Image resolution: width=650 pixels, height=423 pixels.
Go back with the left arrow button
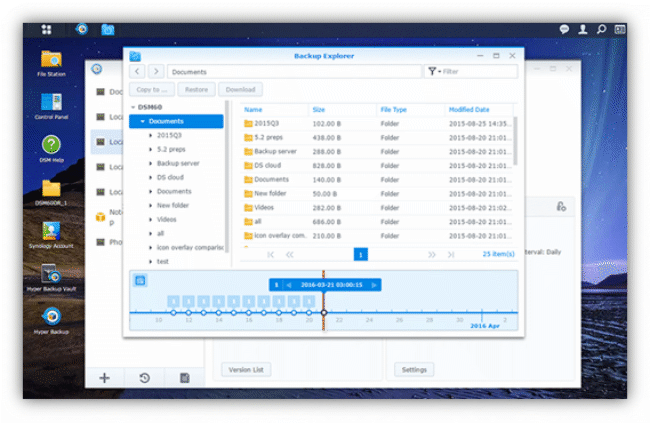tap(137, 71)
